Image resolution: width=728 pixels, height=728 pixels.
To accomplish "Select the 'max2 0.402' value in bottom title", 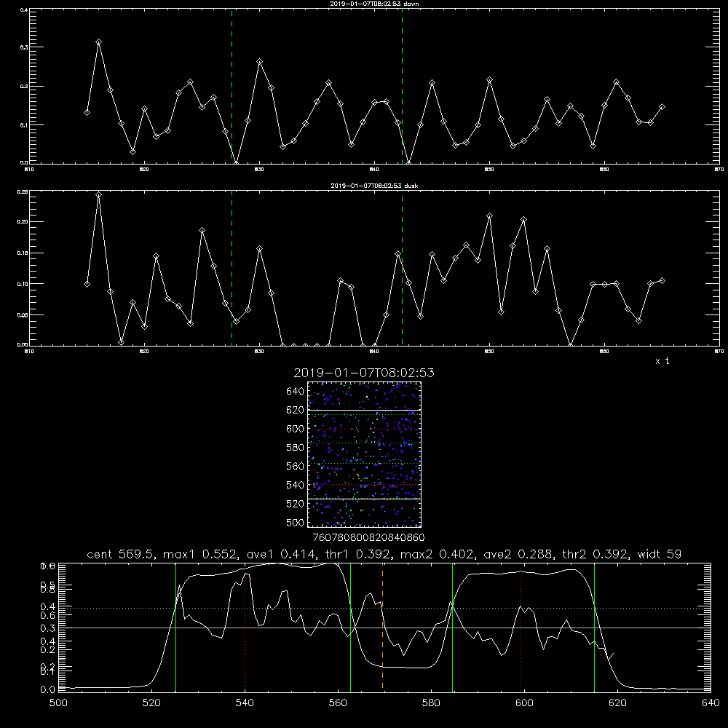I will (438, 554).
